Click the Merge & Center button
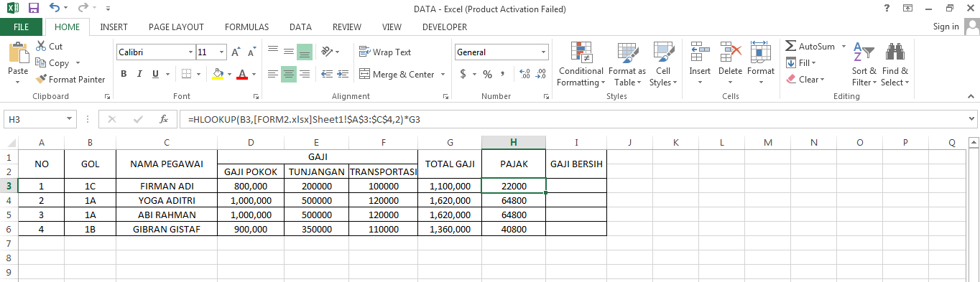Viewport: 980px width, 282px height. tap(397, 74)
